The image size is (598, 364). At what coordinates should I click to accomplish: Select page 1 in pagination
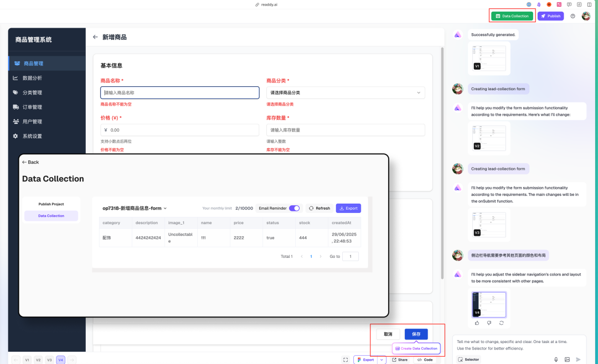click(x=311, y=256)
